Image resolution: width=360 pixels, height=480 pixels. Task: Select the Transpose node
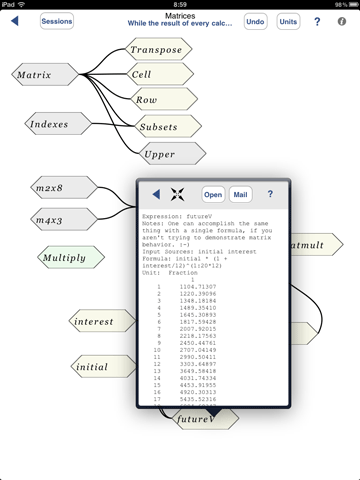pyautogui.click(x=159, y=49)
